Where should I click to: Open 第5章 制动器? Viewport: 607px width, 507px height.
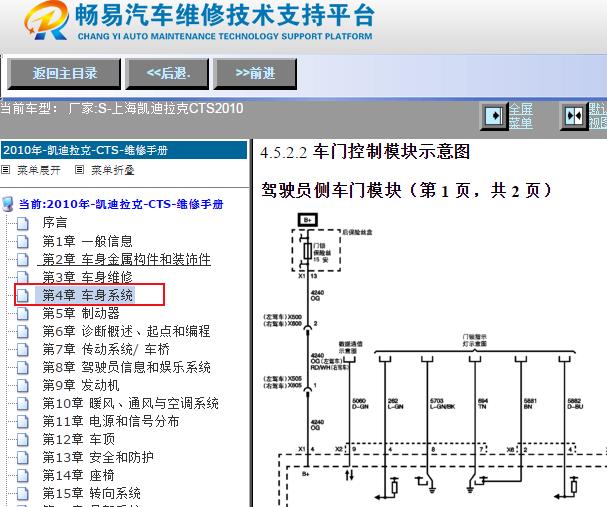[81, 313]
